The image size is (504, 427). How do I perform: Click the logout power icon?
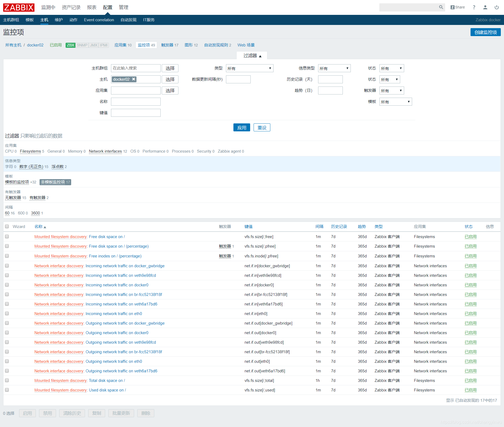[497, 7]
